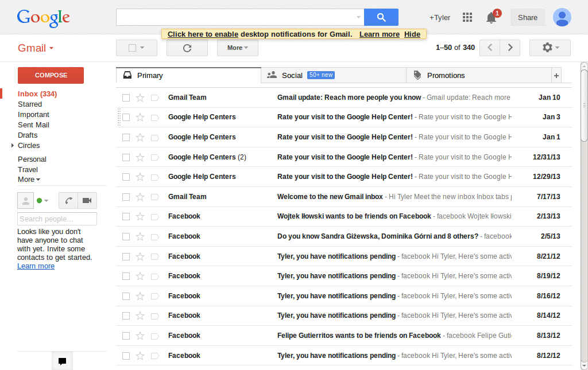The height and width of the screenshot is (370, 588).
Task: Open the Drafts folder
Action: pos(28,135)
